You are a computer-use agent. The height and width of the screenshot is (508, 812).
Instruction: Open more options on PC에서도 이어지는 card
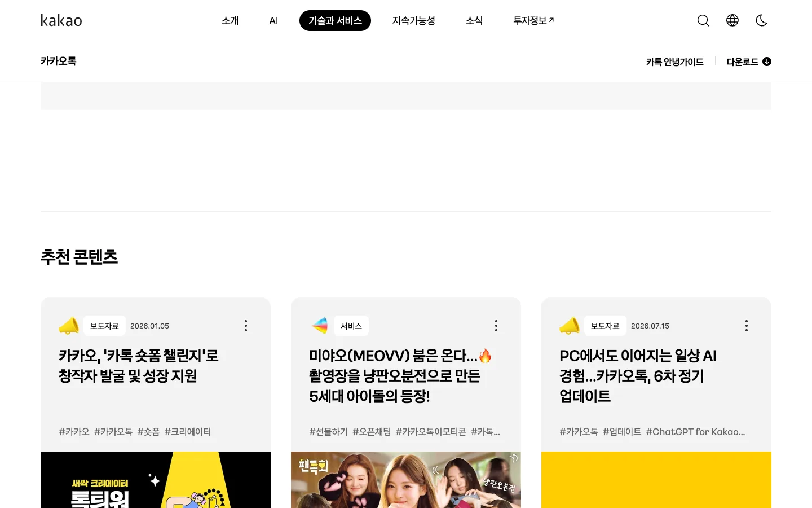coord(747,326)
